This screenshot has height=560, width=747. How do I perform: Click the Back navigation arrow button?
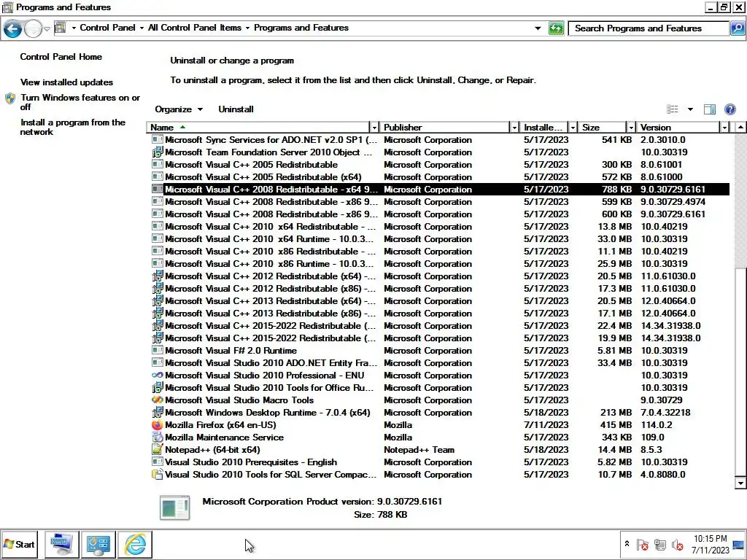pos(12,29)
